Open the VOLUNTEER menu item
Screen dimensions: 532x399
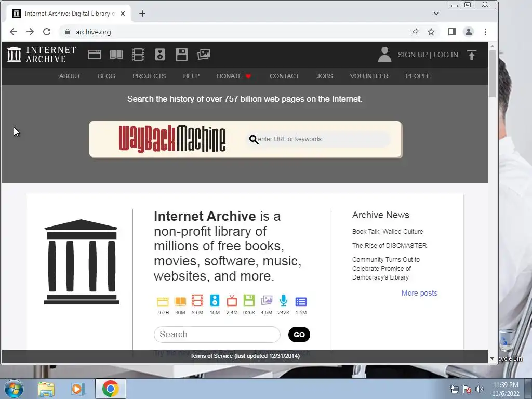click(x=369, y=76)
